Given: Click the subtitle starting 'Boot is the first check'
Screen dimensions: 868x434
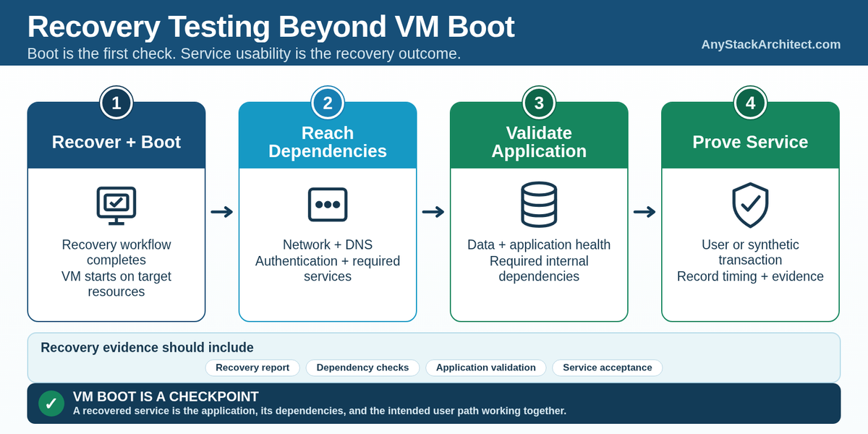Looking at the screenshot, I should [244, 54].
